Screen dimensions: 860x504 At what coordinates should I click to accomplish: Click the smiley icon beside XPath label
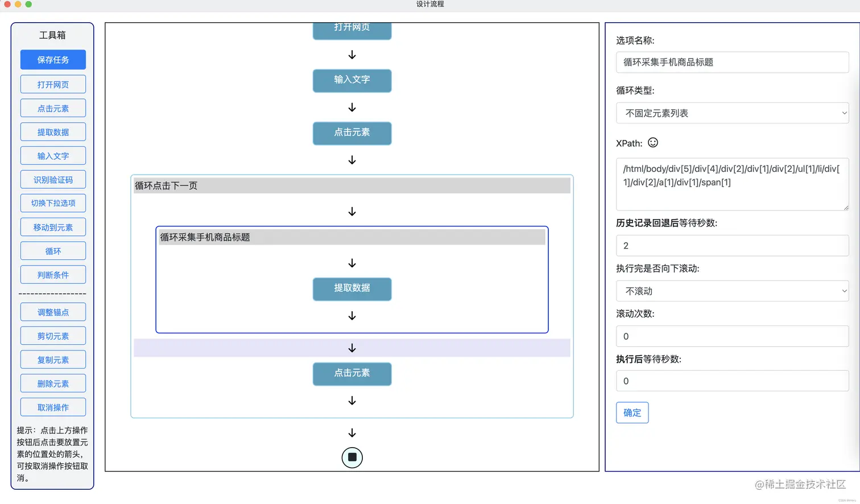pyautogui.click(x=652, y=143)
